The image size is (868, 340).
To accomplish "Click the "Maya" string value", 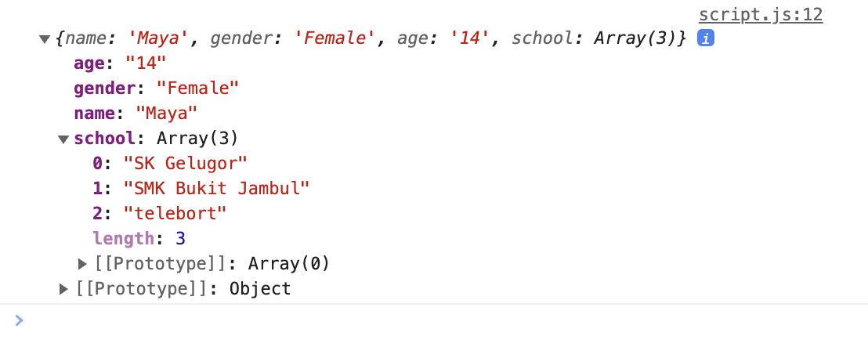I will (166, 114).
